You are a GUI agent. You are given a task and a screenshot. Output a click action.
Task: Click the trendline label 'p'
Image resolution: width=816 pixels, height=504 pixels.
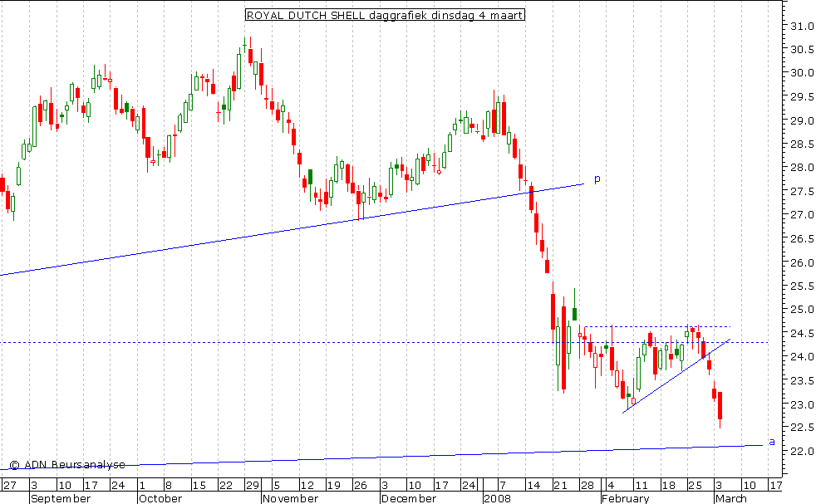coord(597,179)
